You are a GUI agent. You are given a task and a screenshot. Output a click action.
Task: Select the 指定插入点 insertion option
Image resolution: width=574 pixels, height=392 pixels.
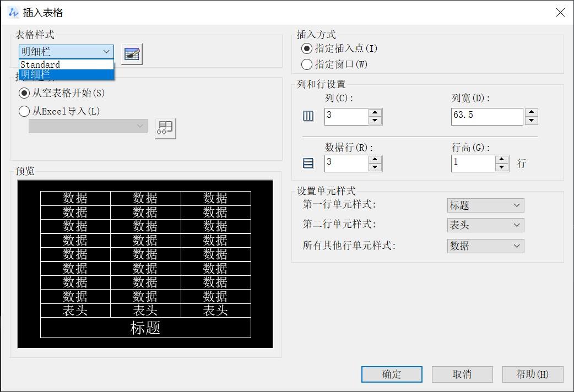click(306, 48)
